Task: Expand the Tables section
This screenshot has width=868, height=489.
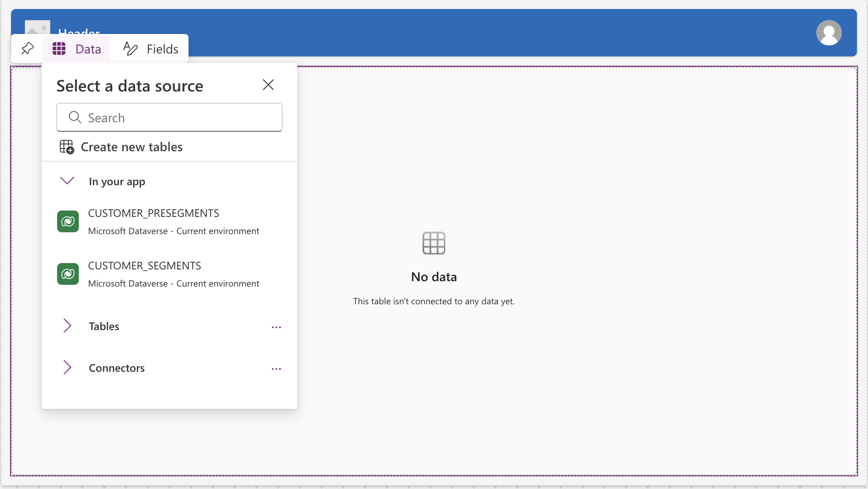Action: coord(67,326)
